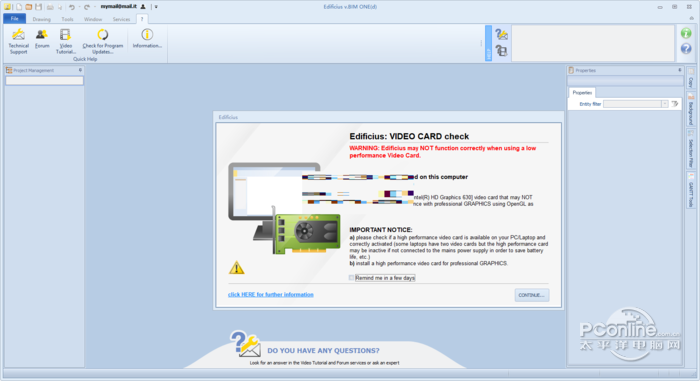Pin the Properties panel
This screenshot has height=381, width=700.
(679, 70)
